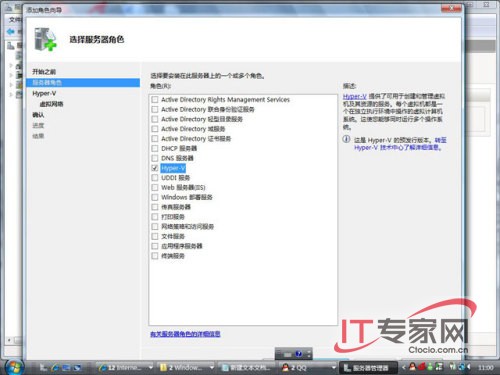Select the highlighted 服务器角色 wizard step
Viewport: 500px width, 375px height.
point(83,83)
